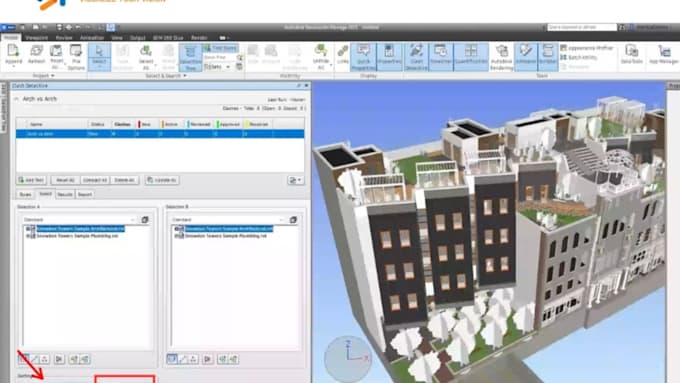The width and height of the screenshot is (680, 383).
Task: Expand Architectural file in Selection A
Action: point(28,229)
